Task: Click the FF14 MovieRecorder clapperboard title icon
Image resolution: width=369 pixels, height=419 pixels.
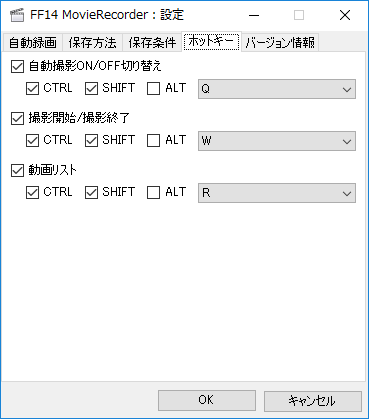Action: (x=17, y=15)
